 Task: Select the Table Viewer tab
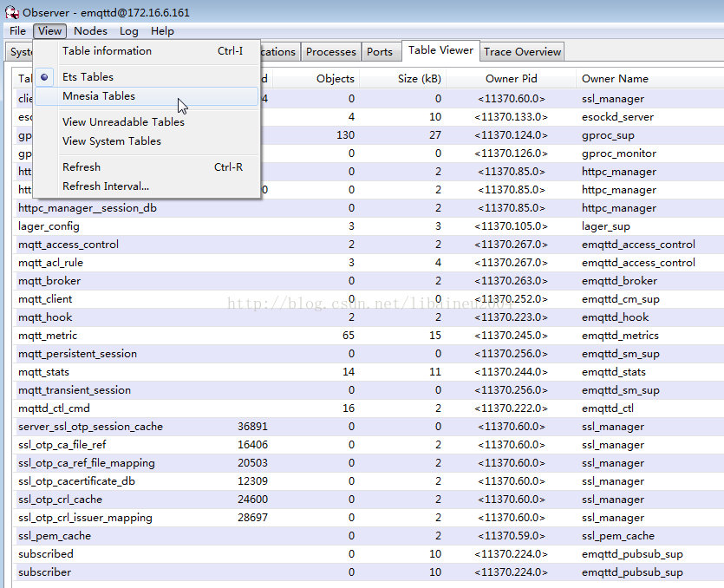click(x=440, y=50)
